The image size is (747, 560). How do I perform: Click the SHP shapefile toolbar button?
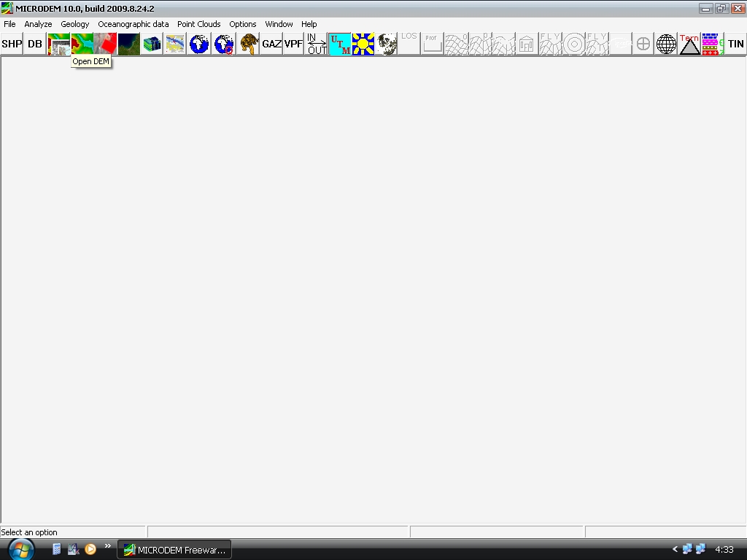coord(12,44)
